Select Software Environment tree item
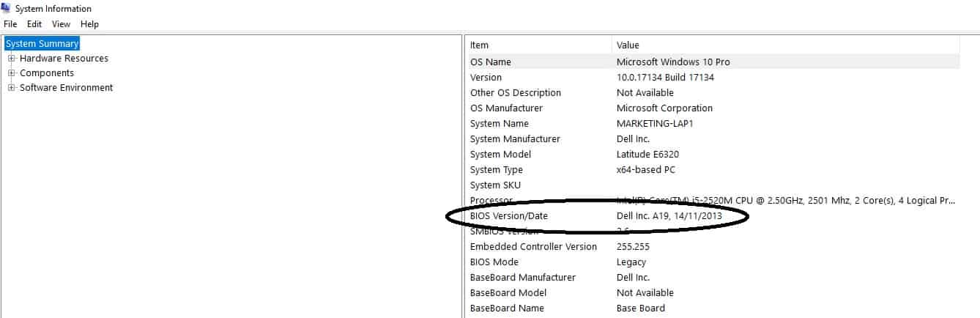Viewport: 980px width, 318px height. 66,88
